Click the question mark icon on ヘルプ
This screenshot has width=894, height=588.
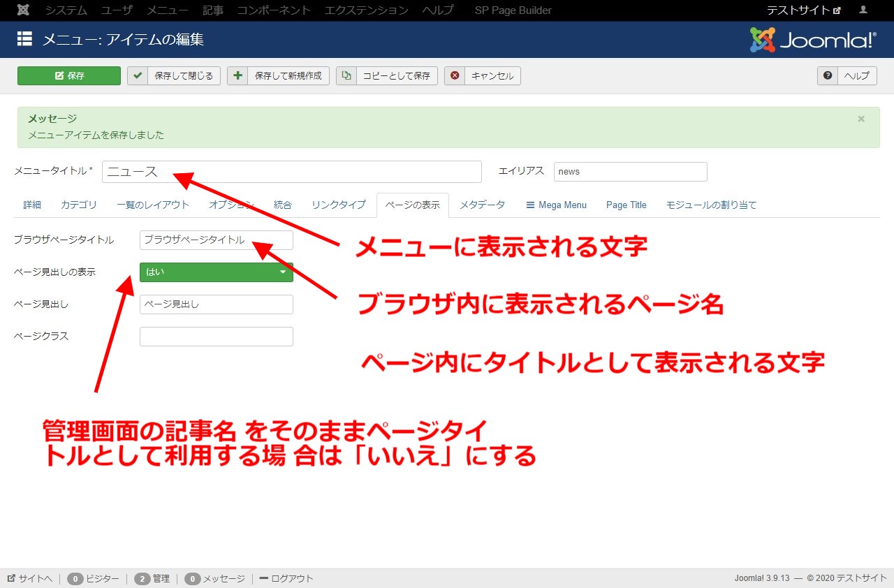tap(827, 75)
